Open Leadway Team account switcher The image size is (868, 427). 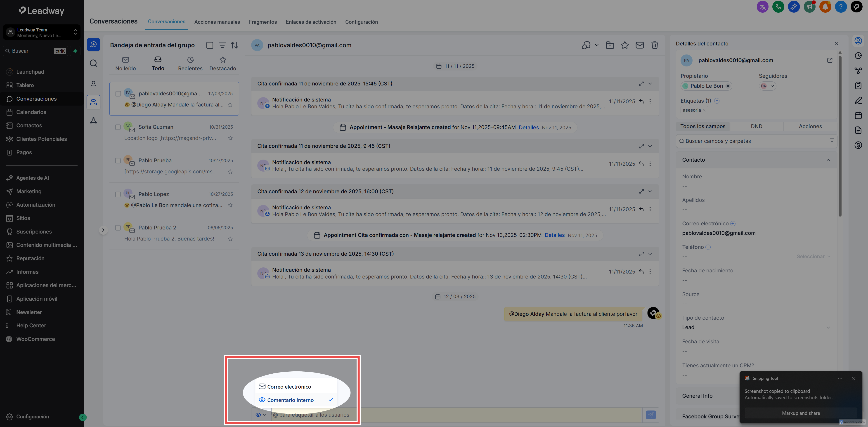[42, 32]
